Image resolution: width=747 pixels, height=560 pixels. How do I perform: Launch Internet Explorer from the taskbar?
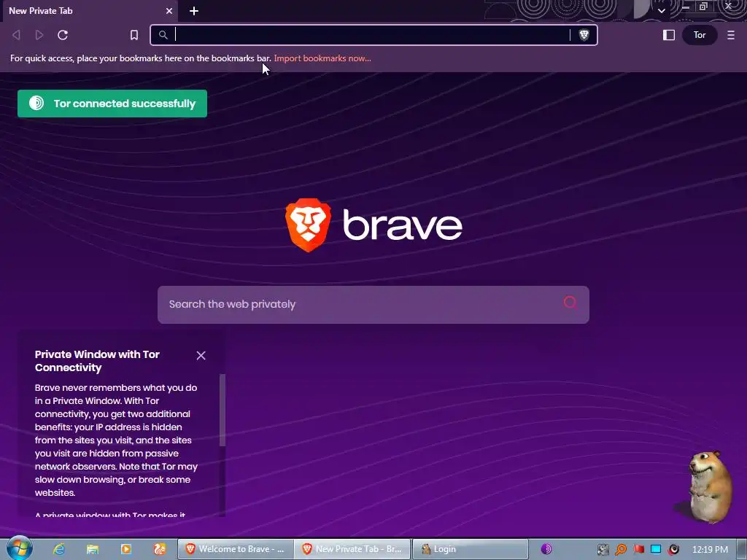pyautogui.click(x=59, y=549)
